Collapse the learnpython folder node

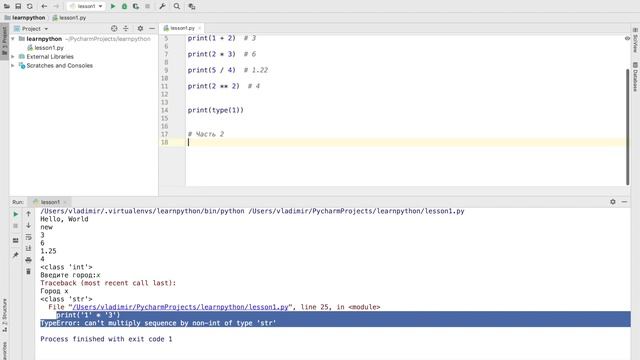coord(13,39)
